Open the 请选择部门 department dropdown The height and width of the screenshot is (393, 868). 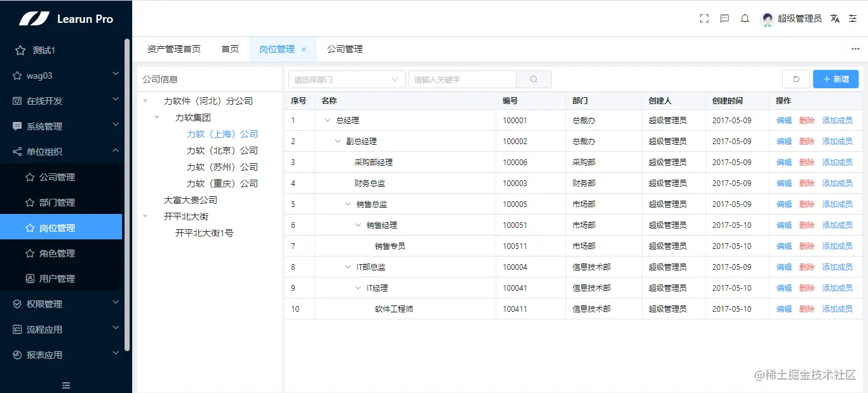click(x=346, y=79)
